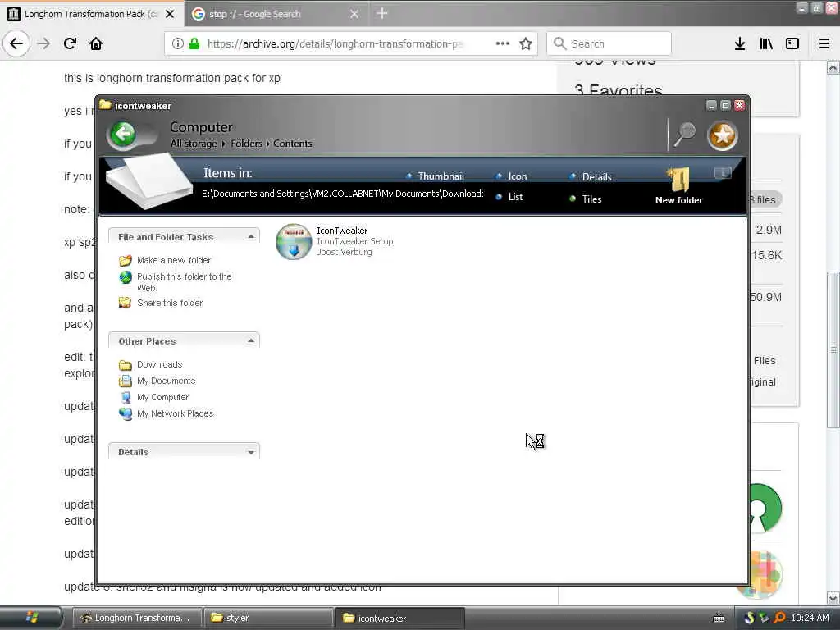
Task: Click Firefox back button
Action: tap(16, 43)
